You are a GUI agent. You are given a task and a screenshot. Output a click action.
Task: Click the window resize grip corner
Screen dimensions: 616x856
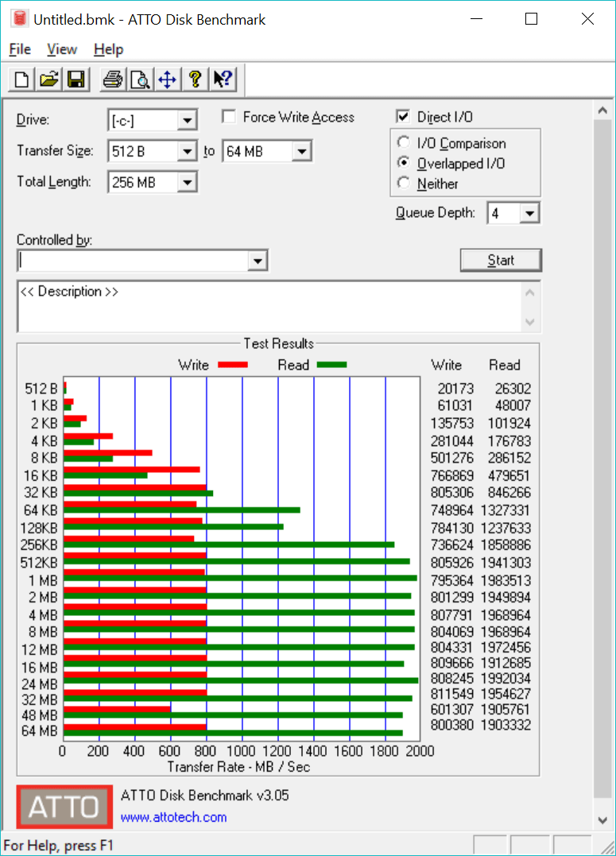[606, 847]
